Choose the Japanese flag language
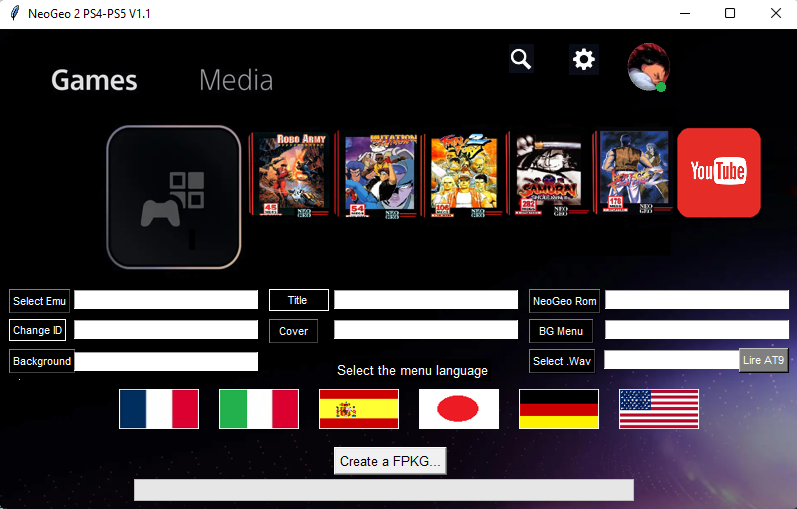Viewport: 797px width, 509px height. point(458,409)
